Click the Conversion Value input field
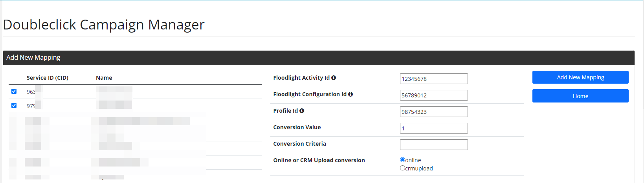Screen dimensions: 644x183 (434, 128)
